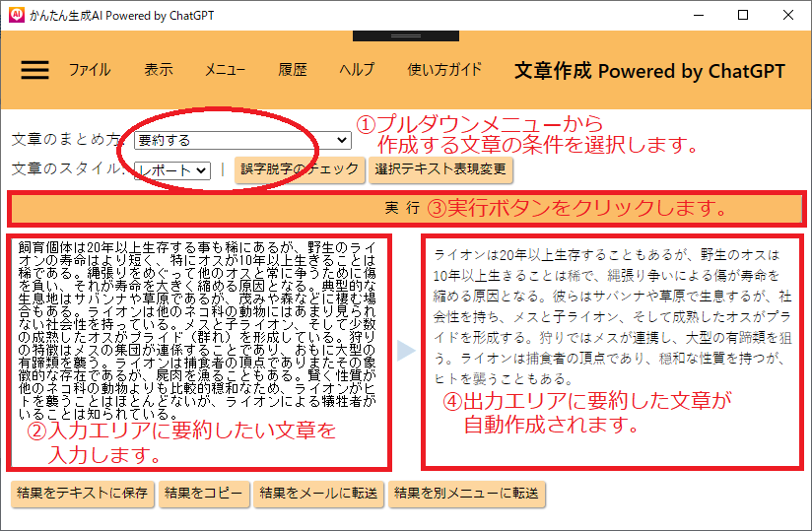Click 結果を別メニューに転送 button
This screenshot has width=812, height=531.
[x=466, y=494]
